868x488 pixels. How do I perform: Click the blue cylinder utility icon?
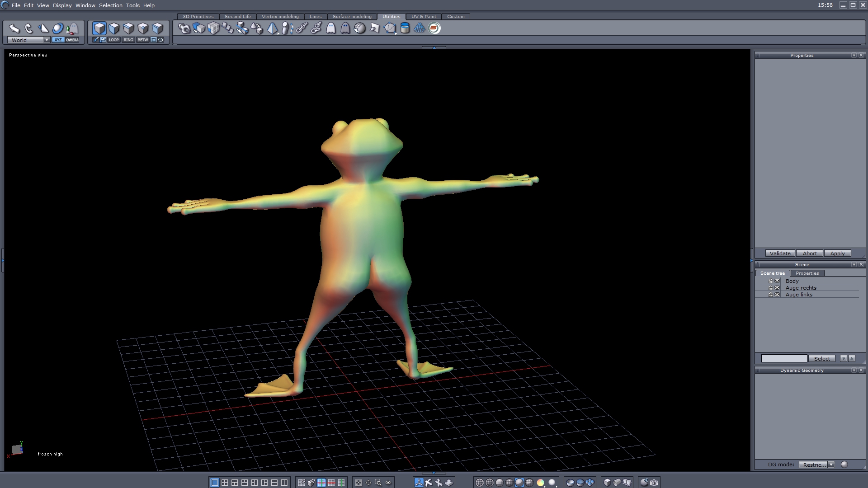click(405, 28)
